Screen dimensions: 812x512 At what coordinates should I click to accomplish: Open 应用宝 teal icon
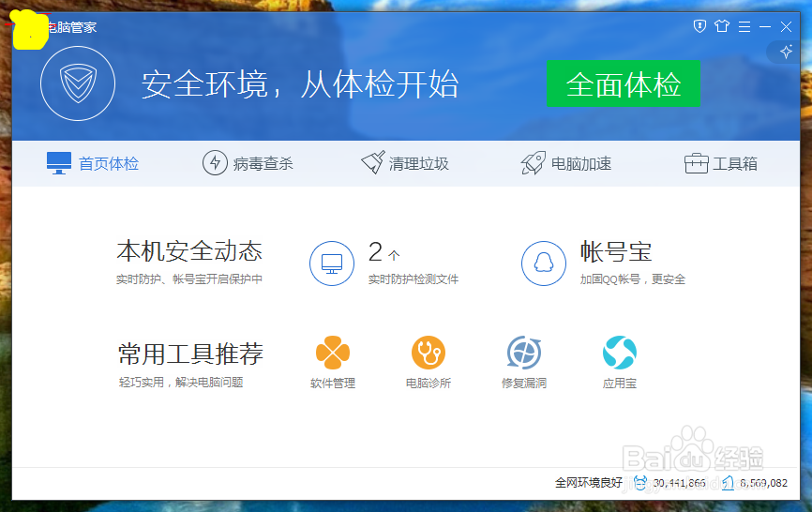[620, 353]
